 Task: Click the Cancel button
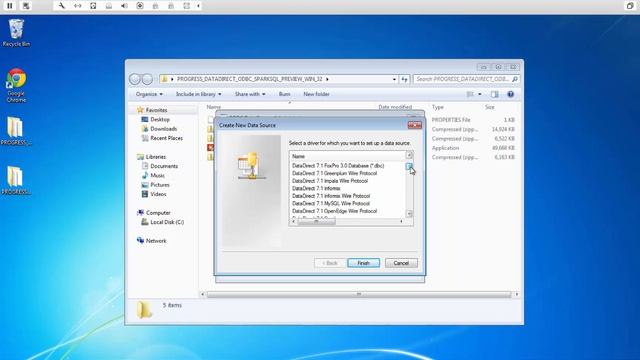[401, 263]
